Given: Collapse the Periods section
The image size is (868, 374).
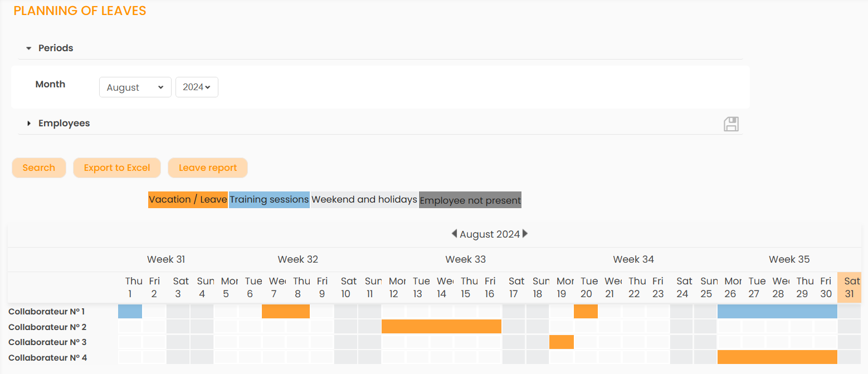Looking at the screenshot, I should (50, 48).
